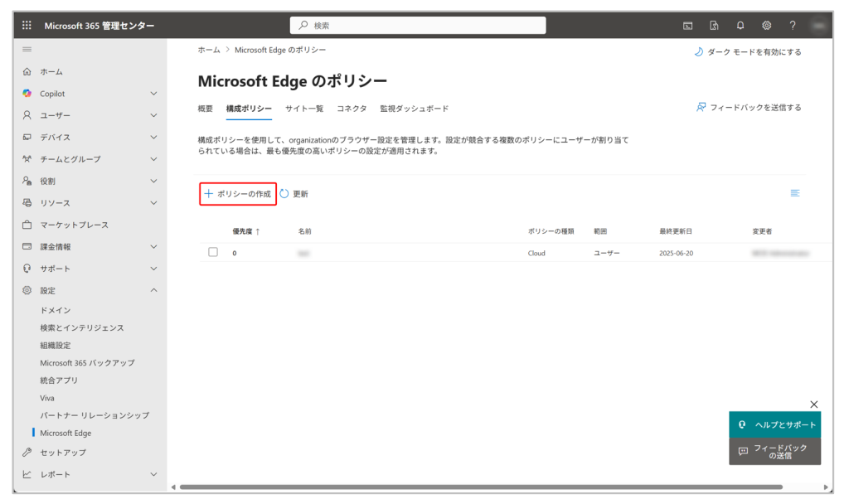Click the Cloud policy type cell
The image size is (849, 504).
tap(536, 253)
